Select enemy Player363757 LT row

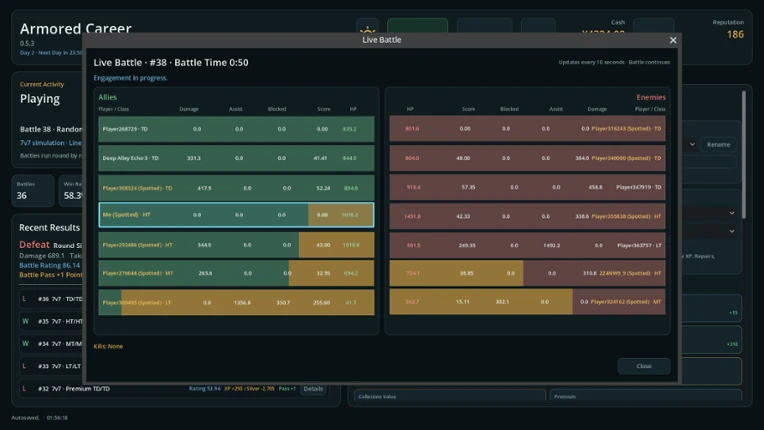coord(527,245)
